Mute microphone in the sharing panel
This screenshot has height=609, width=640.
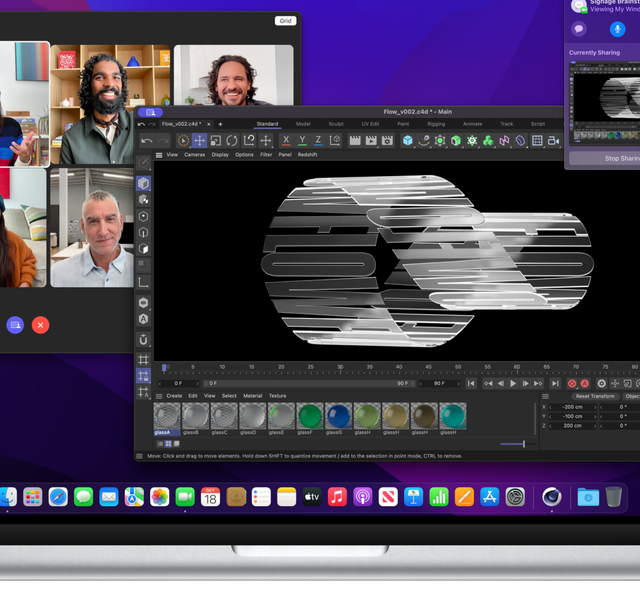click(617, 29)
